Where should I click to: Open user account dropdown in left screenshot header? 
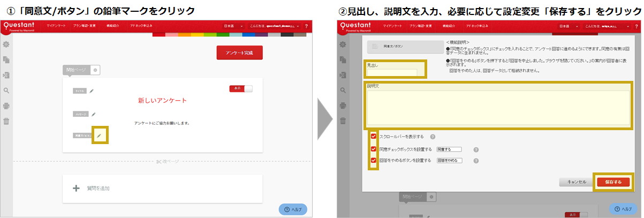[x=275, y=26]
